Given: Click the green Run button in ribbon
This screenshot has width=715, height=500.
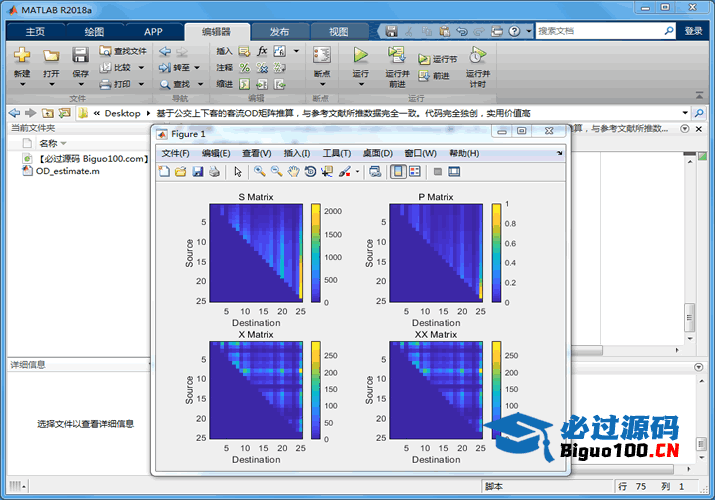Looking at the screenshot, I should [361, 56].
